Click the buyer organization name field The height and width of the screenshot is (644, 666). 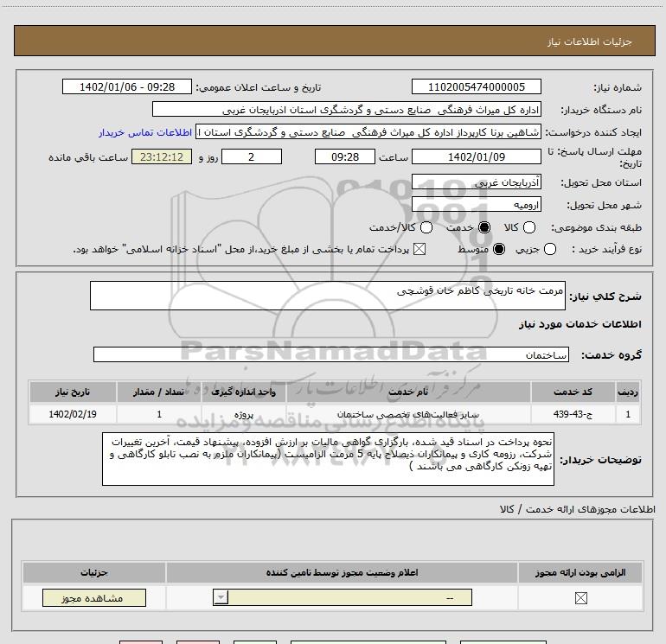click(347, 110)
